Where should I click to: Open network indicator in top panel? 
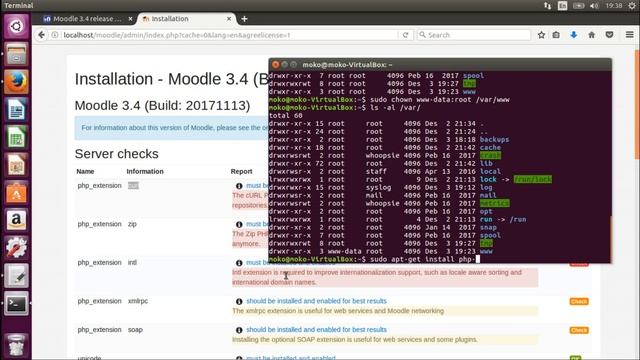(547, 6)
